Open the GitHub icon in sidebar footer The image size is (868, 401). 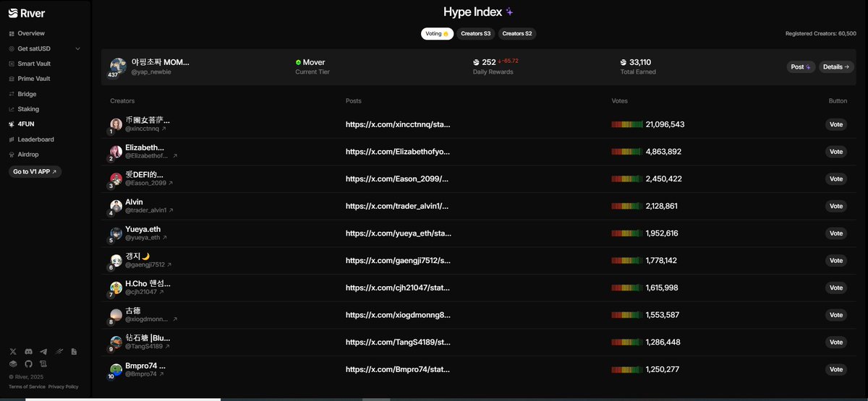(x=28, y=363)
